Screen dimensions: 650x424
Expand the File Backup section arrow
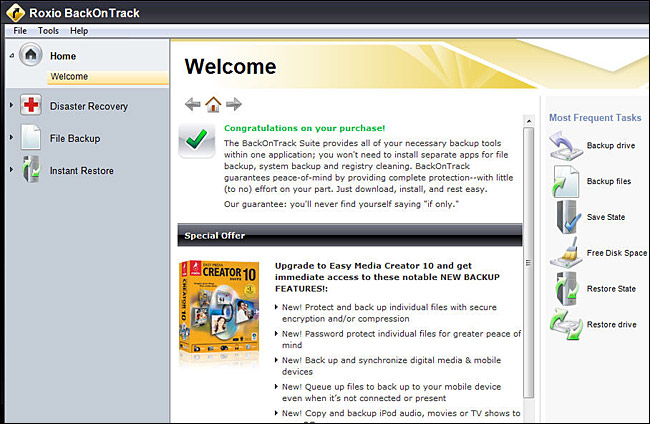[12, 137]
